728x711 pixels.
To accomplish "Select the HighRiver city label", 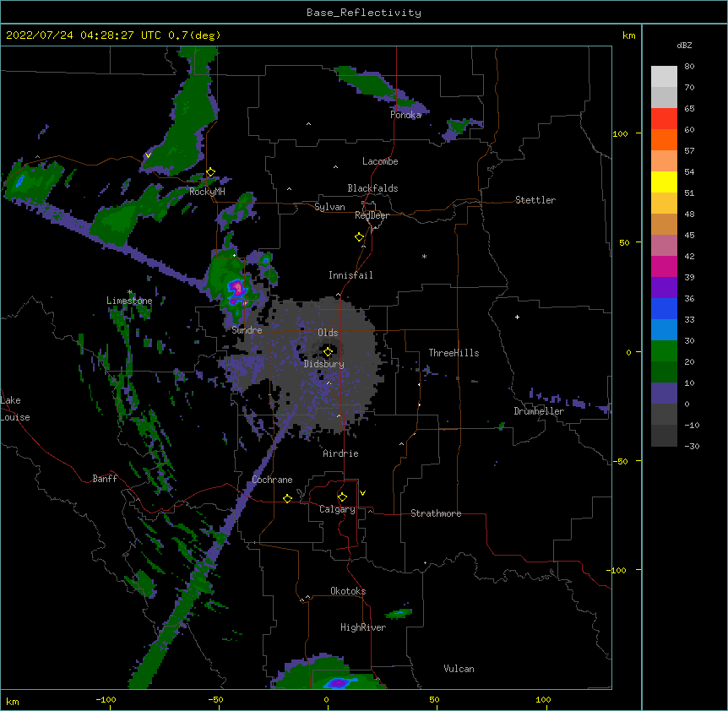I will tap(363, 627).
